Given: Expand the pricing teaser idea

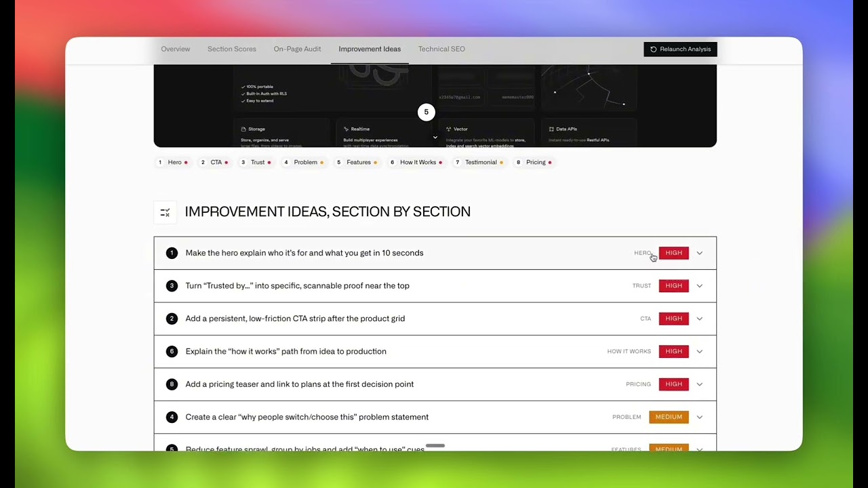Looking at the screenshot, I should tap(435, 384).
